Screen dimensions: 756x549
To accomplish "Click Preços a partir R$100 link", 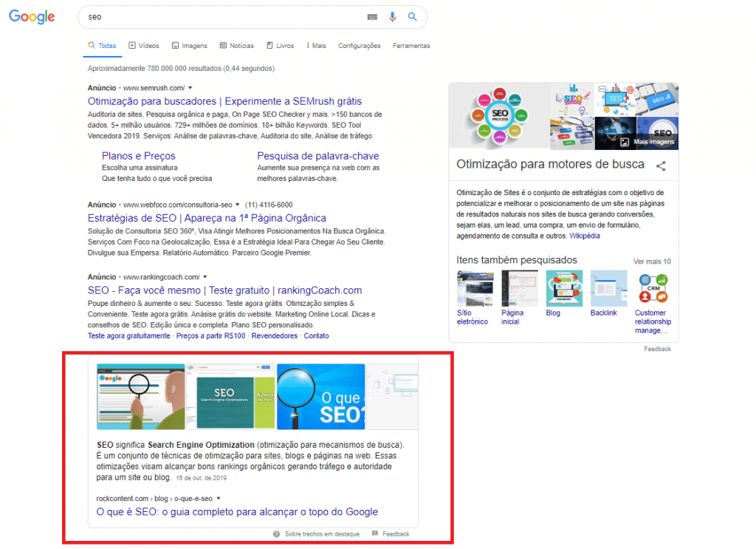I will [210, 335].
